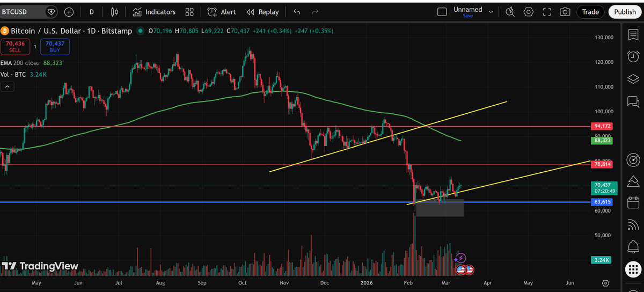Open the time axis settings gear
This screenshot has height=292, width=644.
pos(605,283)
